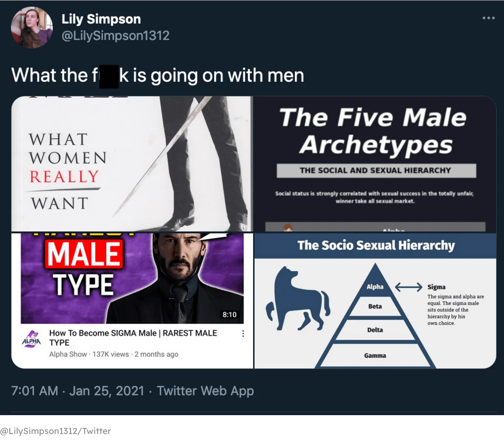Click the 7:01 AM · Jan 25, 2021 timestamp
This screenshot has width=504, height=442.
pos(78,391)
